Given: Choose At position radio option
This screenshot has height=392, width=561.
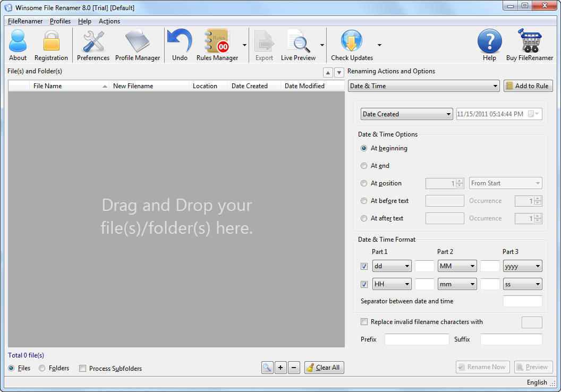Looking at the screenshot, I should pos(364,183).
